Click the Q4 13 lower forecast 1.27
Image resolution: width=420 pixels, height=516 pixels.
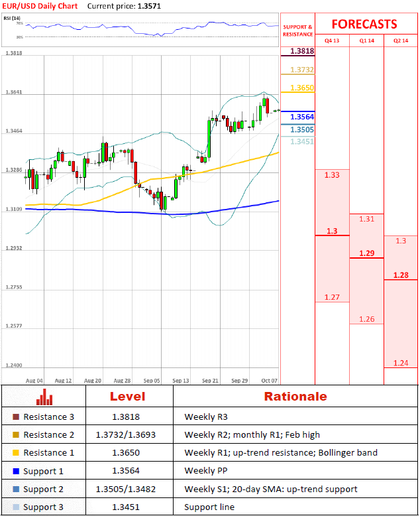(332, 297)
